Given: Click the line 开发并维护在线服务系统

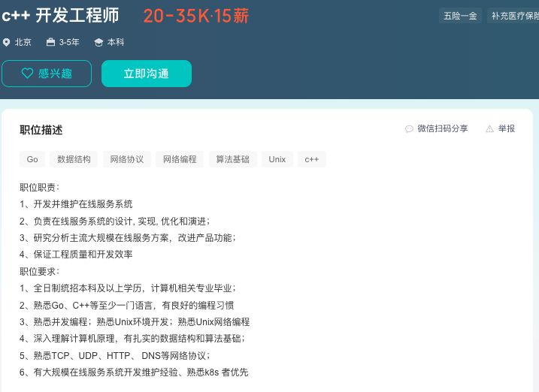Looking at the screenshot, I should (x=76, y=204).
